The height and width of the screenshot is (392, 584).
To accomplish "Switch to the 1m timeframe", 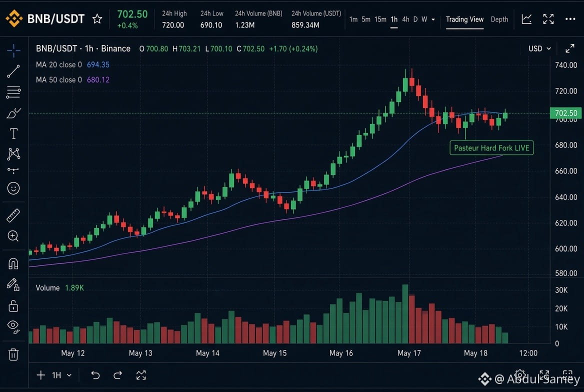I will pos(353,19).
